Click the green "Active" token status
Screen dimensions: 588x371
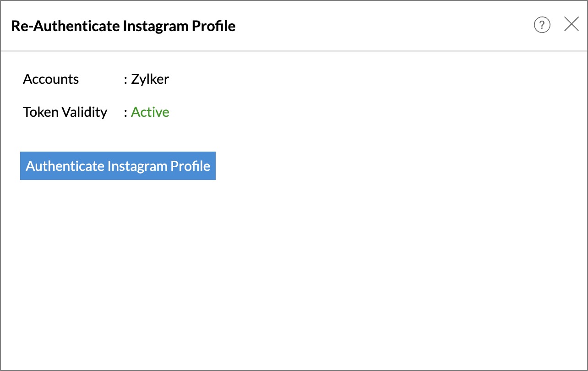tap(150, 112)
